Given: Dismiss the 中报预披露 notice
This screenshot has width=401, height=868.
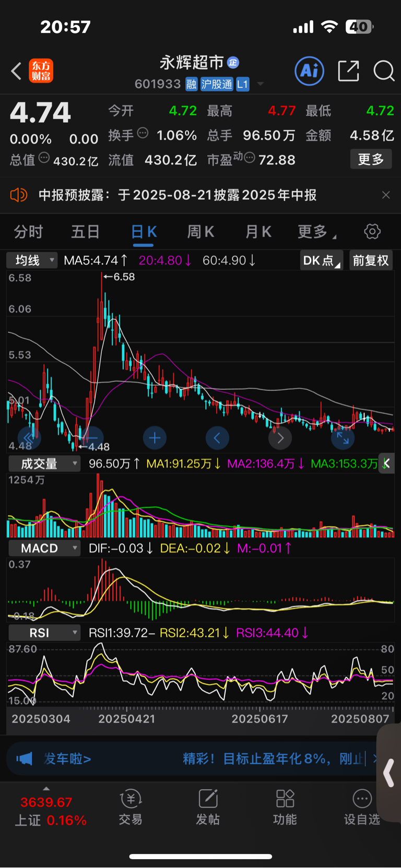Looking at the screenshot, I should 386,195.
